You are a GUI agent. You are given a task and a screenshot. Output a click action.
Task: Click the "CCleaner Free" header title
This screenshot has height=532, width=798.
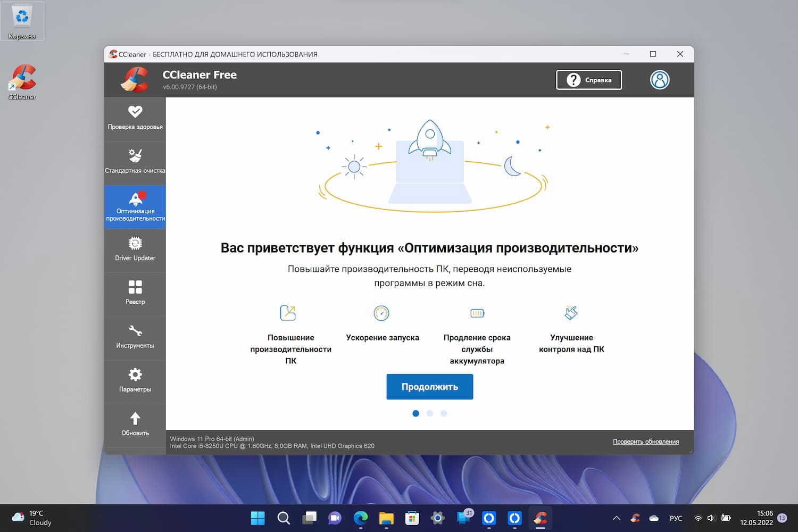(199, 75)
